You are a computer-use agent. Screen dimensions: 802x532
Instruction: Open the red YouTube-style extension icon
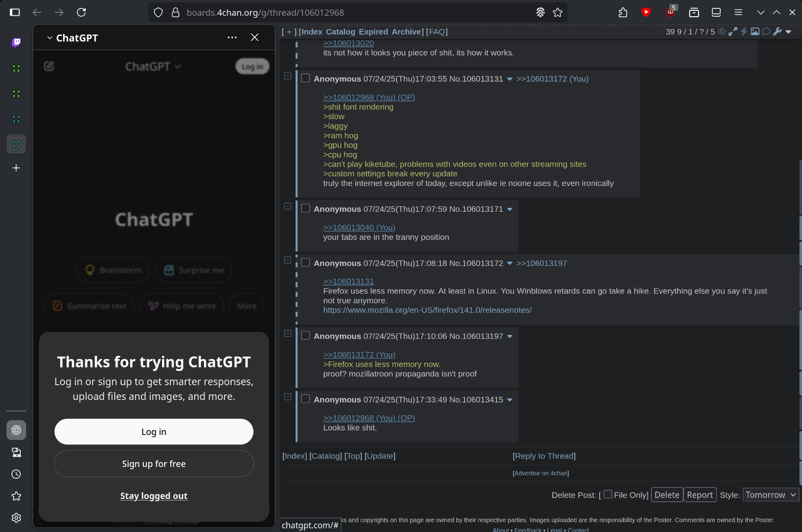click(x=646, y=12)
